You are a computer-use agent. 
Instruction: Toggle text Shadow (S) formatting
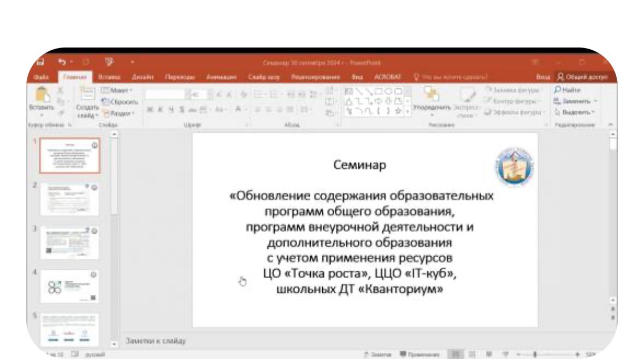pyautogui.click(x=181, y=110)
